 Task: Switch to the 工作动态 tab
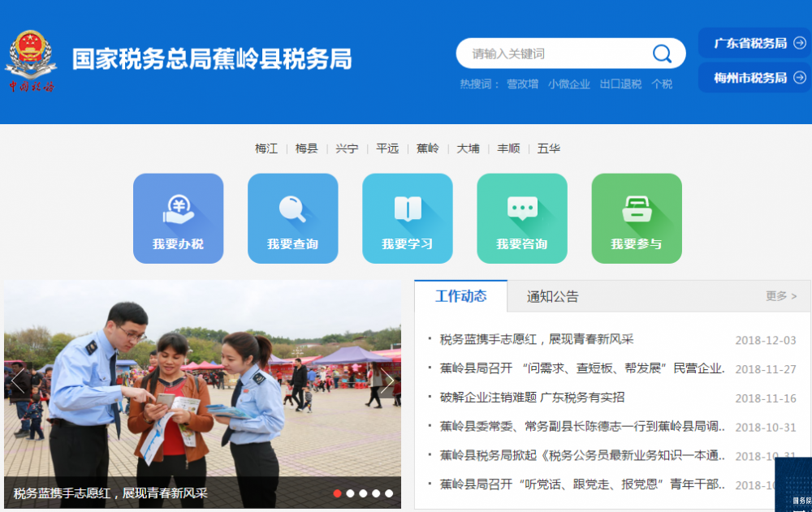460,296
